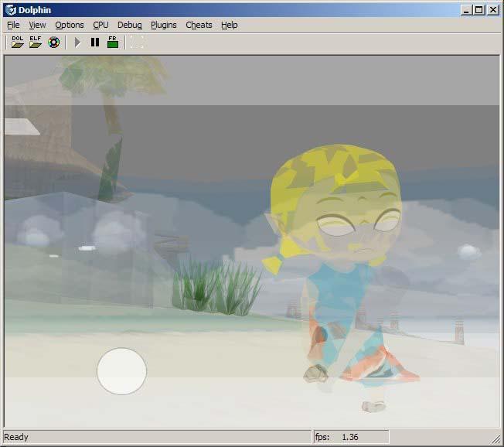Viewport: 504px width, 447px height.
Task: Click the Ready status bar text
Action: pos(16,437)
